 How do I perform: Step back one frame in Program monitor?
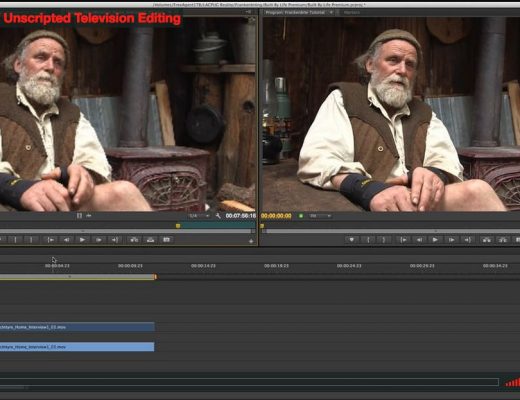(x=419, y=240)
